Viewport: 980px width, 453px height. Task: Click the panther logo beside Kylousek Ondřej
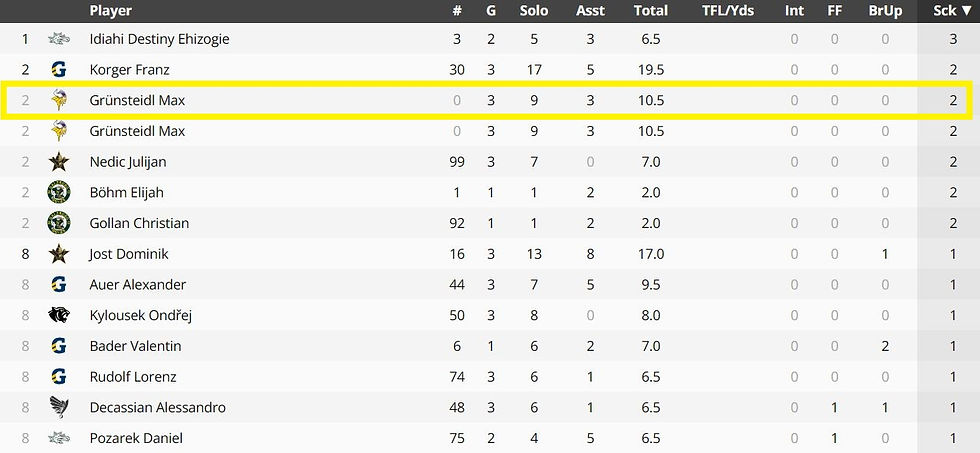pos(59,315)
